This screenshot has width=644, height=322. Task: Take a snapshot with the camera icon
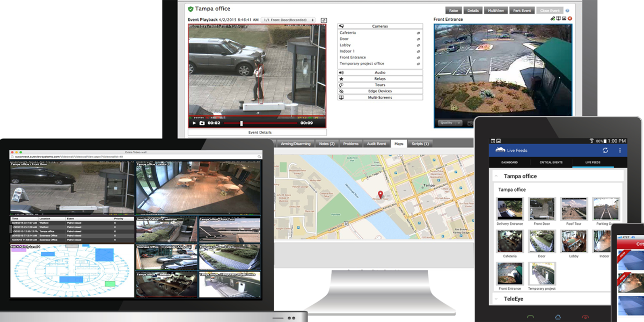202,122
